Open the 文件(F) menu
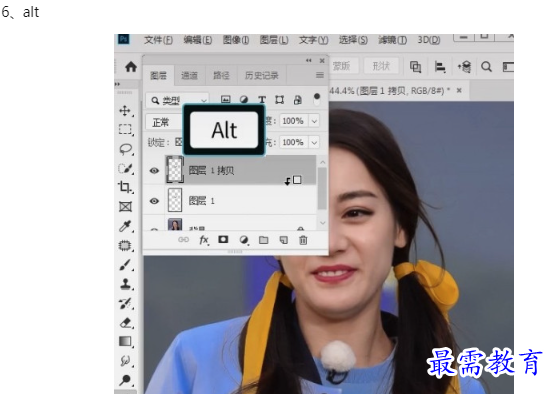The width and height of the screenshot is (551, 394). 158,40
